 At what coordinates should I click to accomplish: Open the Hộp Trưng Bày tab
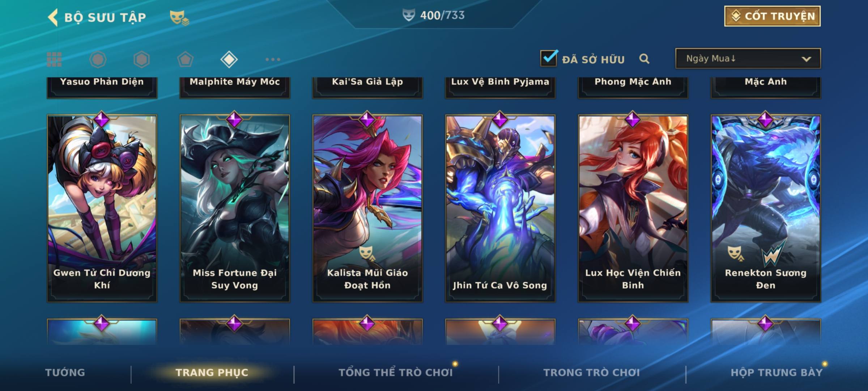click(776, 373)
